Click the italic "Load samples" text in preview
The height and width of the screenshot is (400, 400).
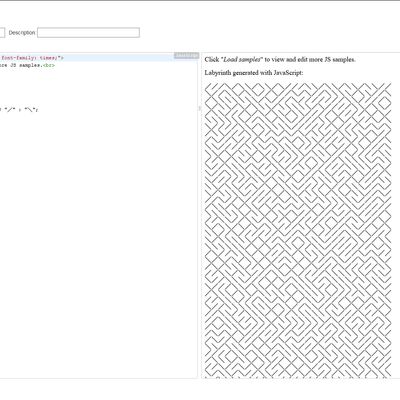point(242,60)
